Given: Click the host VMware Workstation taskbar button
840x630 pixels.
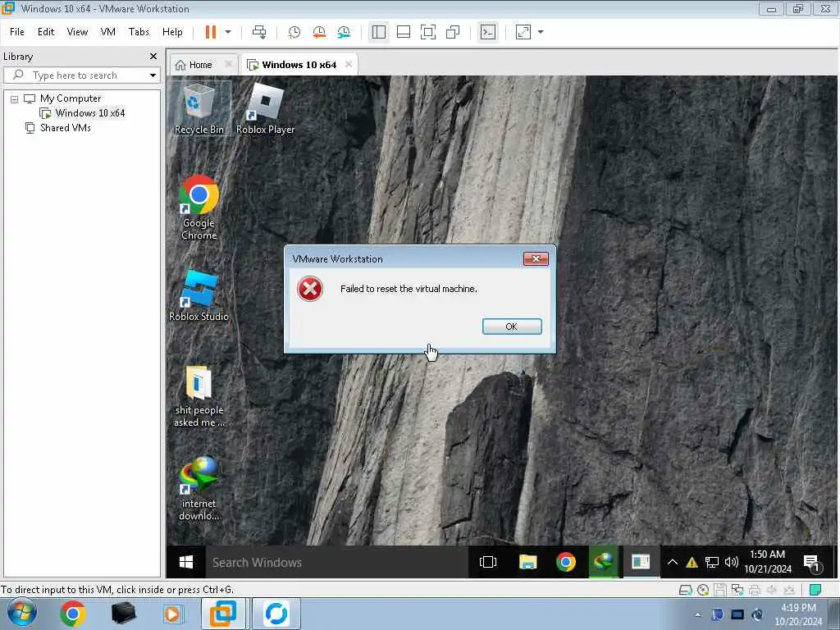Looking at the screenshot, I should [223, 614].
